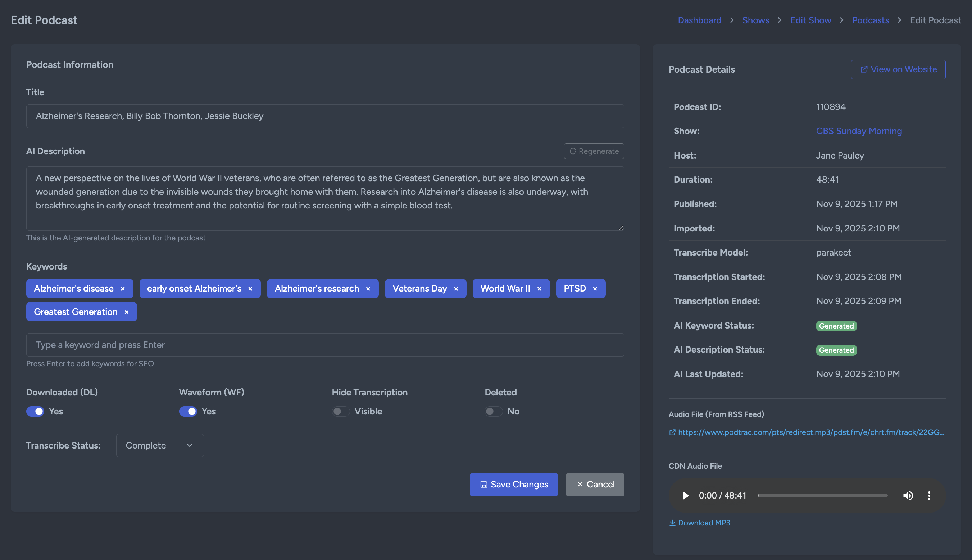
Task: Toggle the Deleted switch on
Action: [494, 411]
